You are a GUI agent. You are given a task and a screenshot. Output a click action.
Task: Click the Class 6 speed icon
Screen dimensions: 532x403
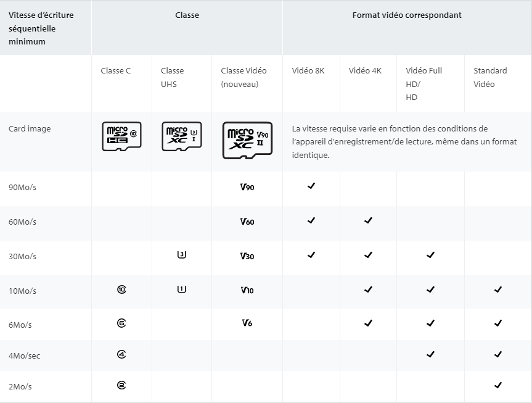pyautogui.click(x=121, y=323)
